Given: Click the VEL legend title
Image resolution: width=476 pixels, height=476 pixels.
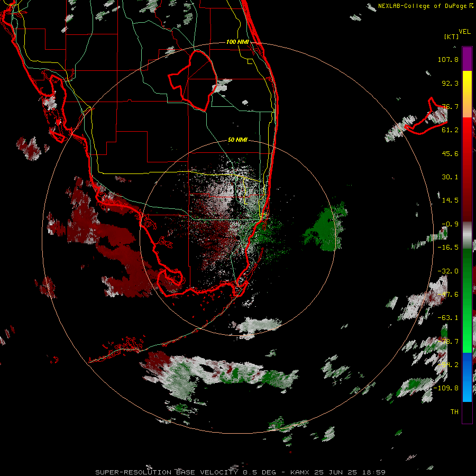Looking at the screenshot, I should click(465, 32).
